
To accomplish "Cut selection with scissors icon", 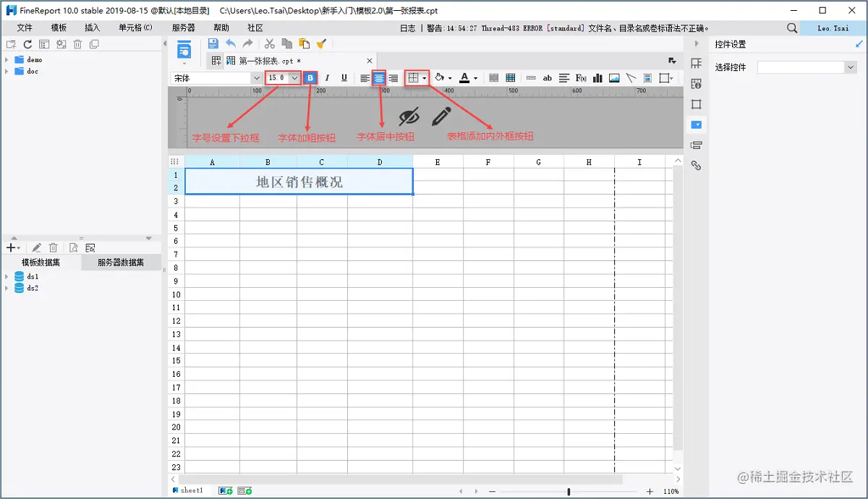I will (270, 43).
